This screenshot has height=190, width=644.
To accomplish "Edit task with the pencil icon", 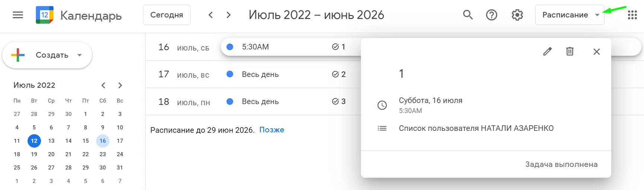I will tap(547, 51).
